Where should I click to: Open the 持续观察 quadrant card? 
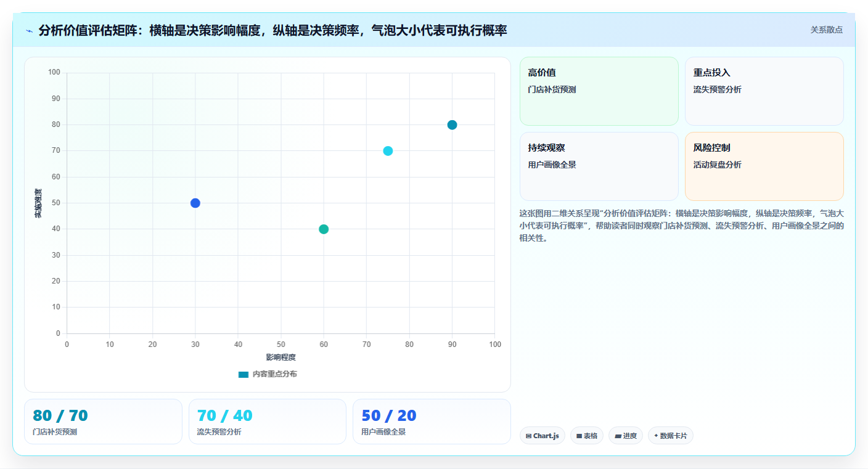click(x=599, y=166)
